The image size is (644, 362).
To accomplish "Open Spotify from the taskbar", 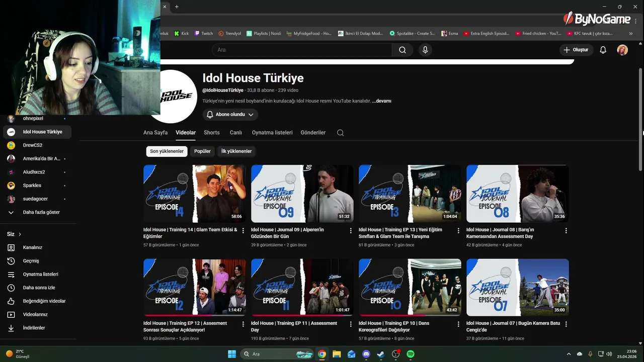I will coord(411,354).
